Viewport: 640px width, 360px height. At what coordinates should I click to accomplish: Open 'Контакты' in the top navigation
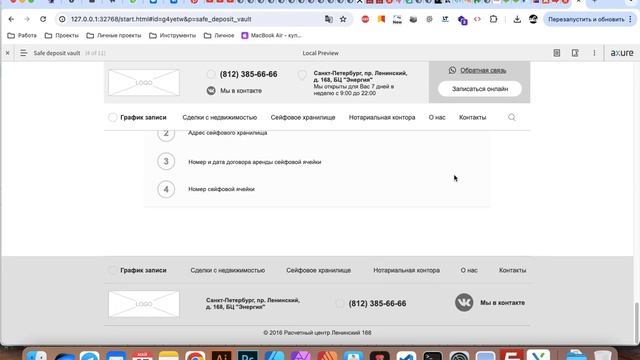[x=473, y=118]
